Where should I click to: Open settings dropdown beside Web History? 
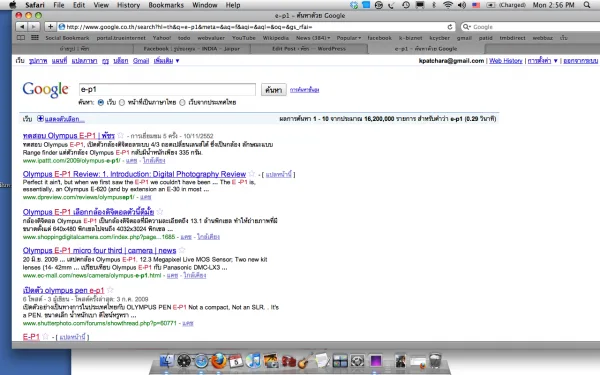[x=542, y=61]
